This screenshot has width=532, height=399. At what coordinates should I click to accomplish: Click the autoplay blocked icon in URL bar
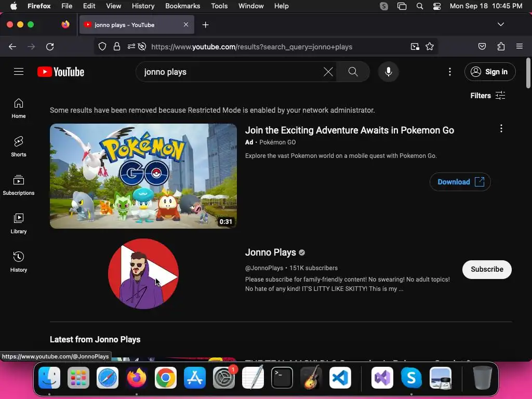pos(142,46)
